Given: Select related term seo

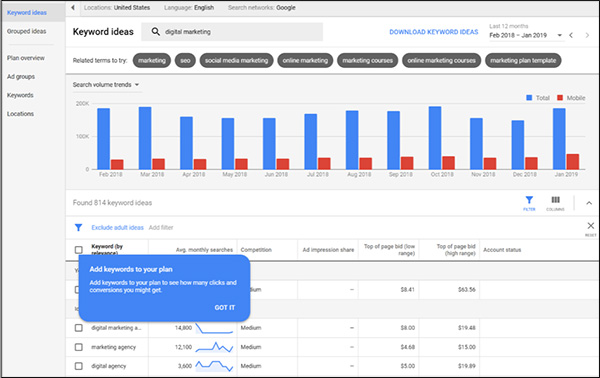Looking at the screenshot, I should 185,60.
